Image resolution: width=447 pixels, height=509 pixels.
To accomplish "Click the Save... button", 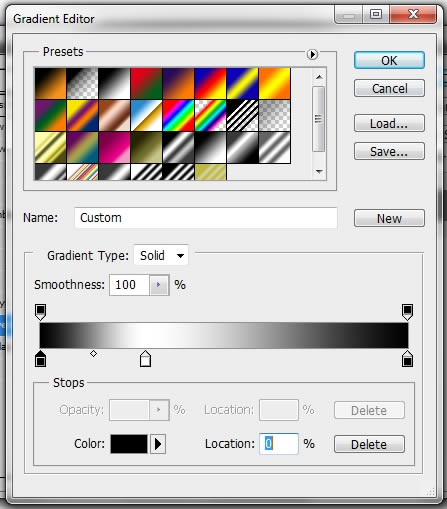I will [389, 151].
